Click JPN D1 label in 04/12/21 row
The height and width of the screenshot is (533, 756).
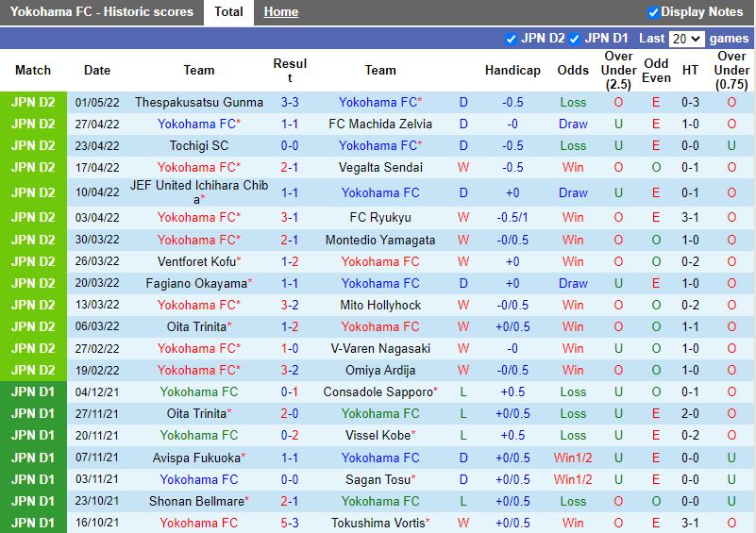coord(33,391)
